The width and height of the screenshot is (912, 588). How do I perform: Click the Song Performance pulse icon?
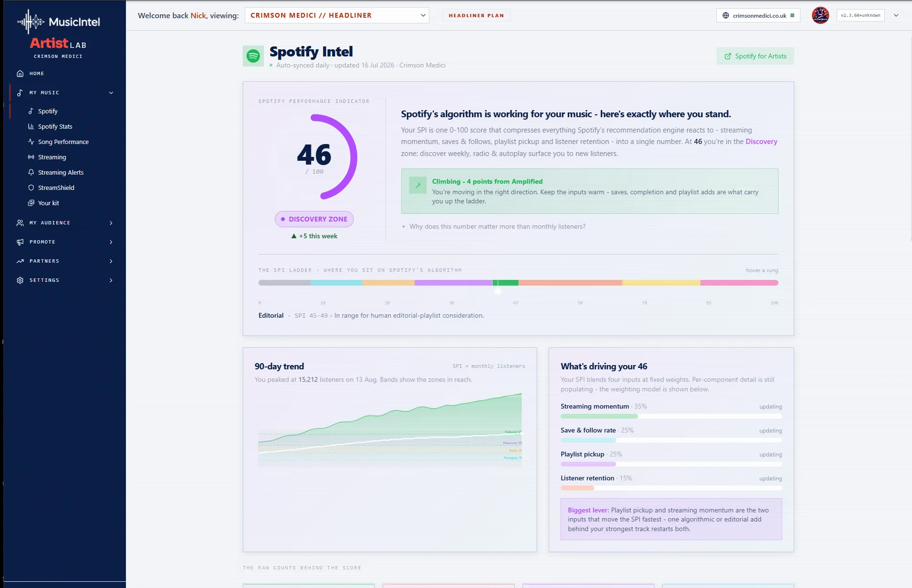point(31,142)
